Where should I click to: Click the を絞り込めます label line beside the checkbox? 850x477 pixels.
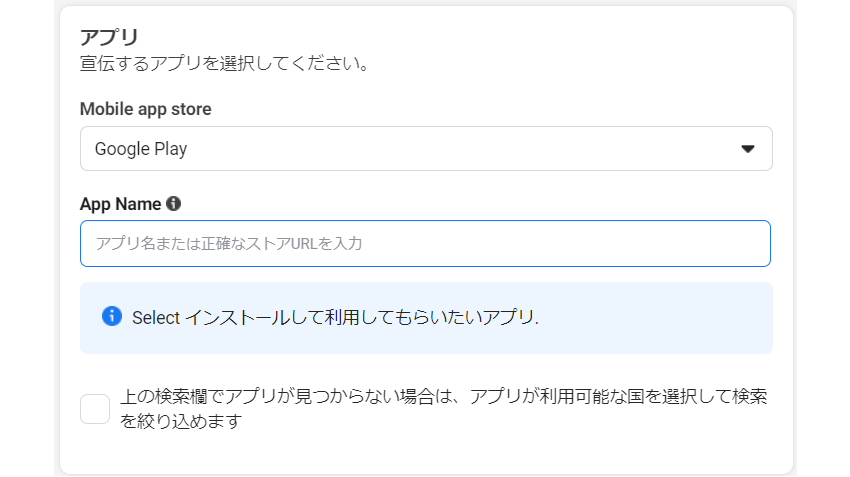pyautogui.click(x=181, y=421)
